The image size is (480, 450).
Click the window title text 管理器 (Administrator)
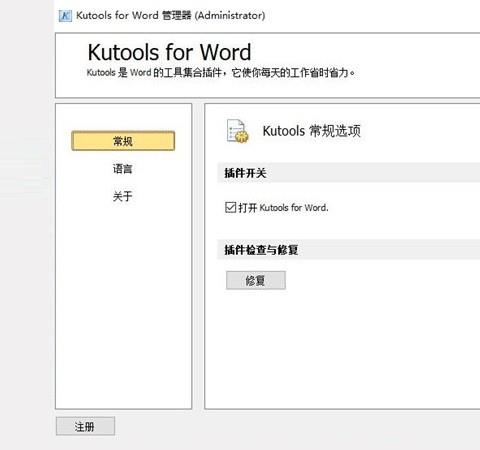[x=213, y=15]
